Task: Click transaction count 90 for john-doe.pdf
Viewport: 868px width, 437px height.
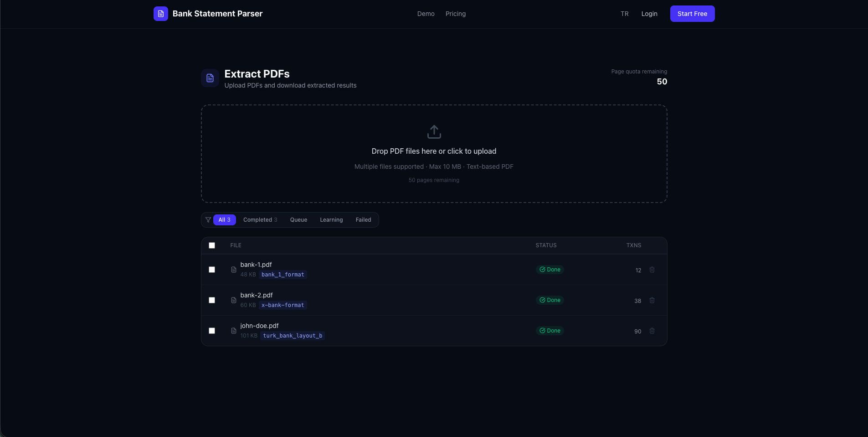Action: [638, 332]
